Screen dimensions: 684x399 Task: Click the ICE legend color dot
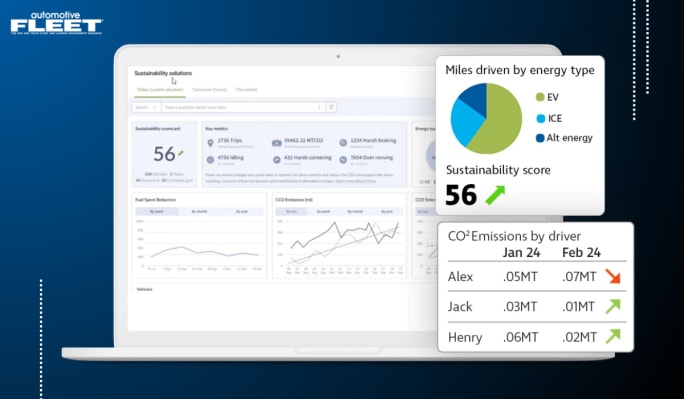click(x=540, y=119)
